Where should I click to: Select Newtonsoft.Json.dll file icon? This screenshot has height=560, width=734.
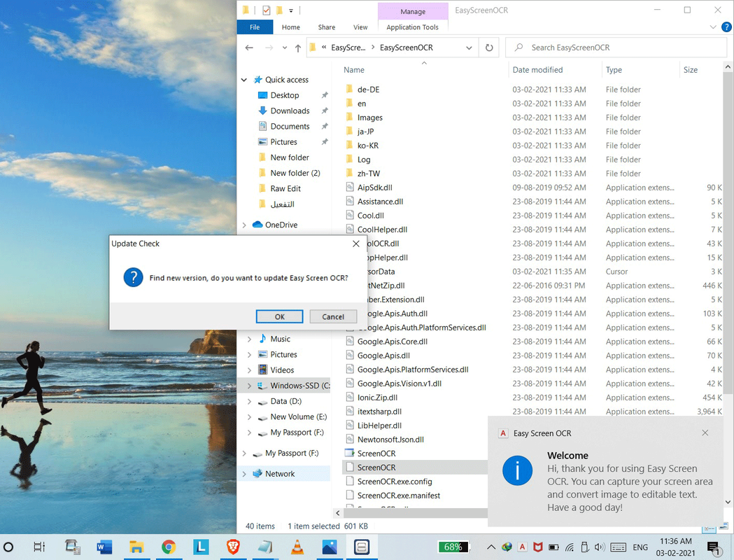point(349,439)
